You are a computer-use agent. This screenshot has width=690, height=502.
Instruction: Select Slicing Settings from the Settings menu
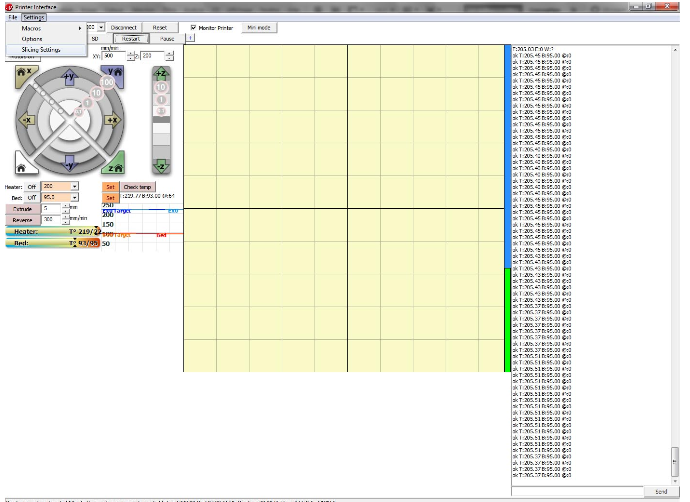(x=41, y=49)
